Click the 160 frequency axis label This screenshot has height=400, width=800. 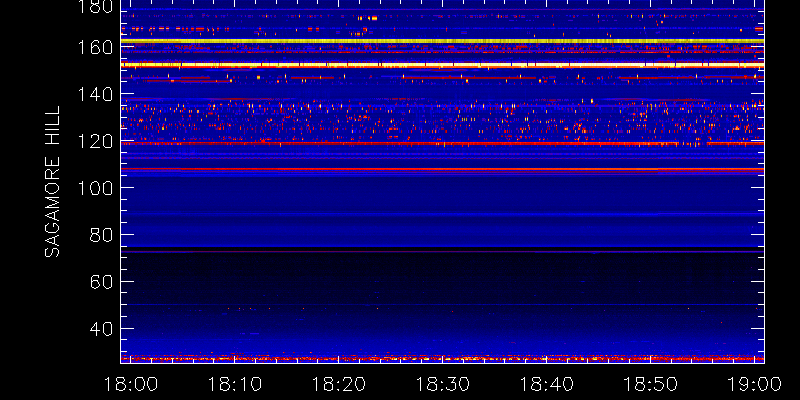click(94, 48)
